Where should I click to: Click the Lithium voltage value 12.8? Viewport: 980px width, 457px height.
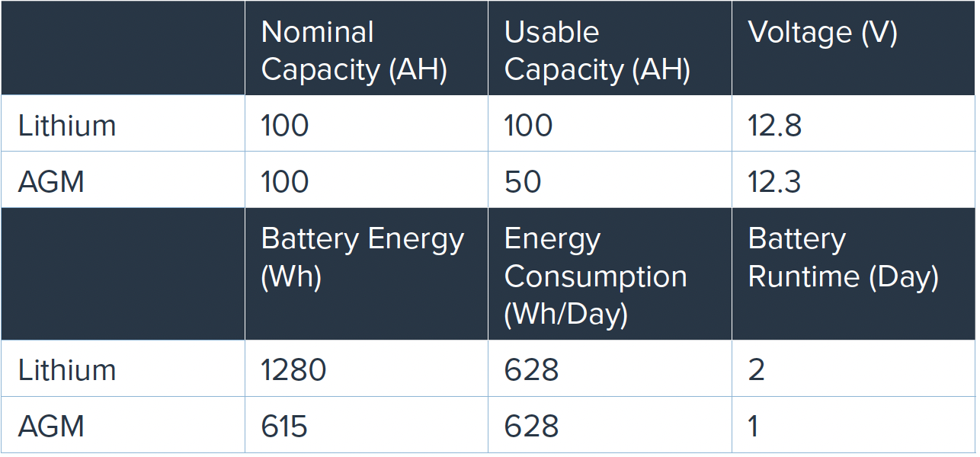774,125
